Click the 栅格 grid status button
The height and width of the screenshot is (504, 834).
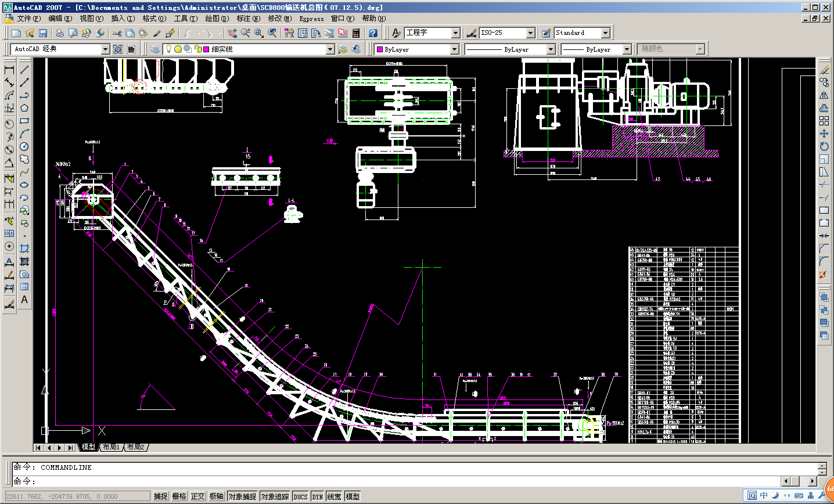pyautogui.click(x=179, y=496)
